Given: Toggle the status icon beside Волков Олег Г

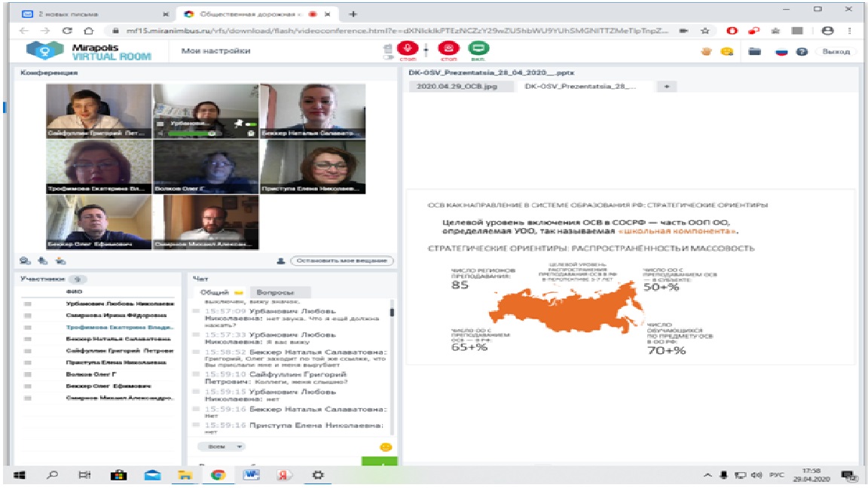Looking at the screenshot, I should click(27, 374).
